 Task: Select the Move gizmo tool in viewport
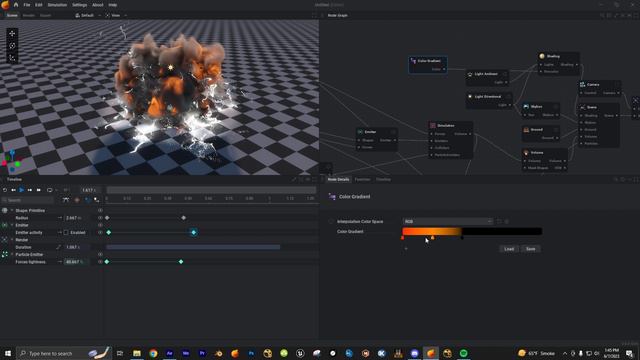(12, 33)
